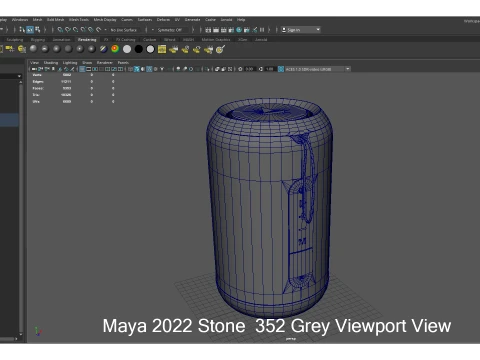The width and height of the screenshot is (480, 360).
Task: Click the white outlined circle shelf icon
Action: 150,49
